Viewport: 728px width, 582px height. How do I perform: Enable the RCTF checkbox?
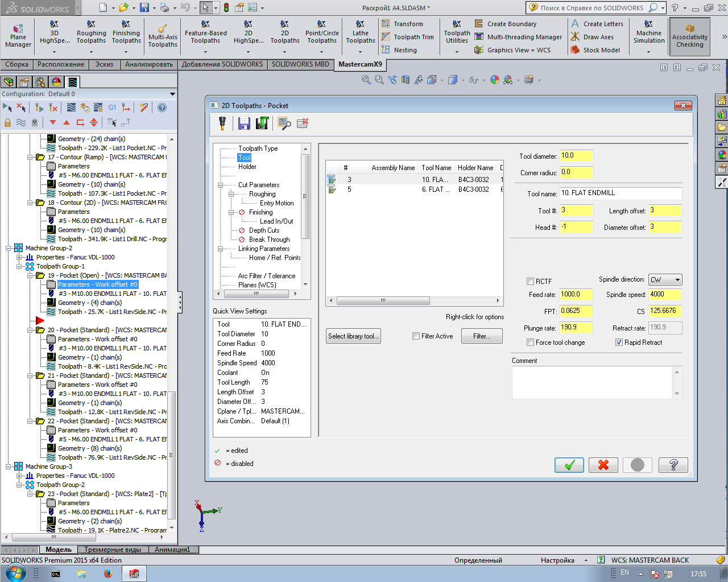coord(530,281)
